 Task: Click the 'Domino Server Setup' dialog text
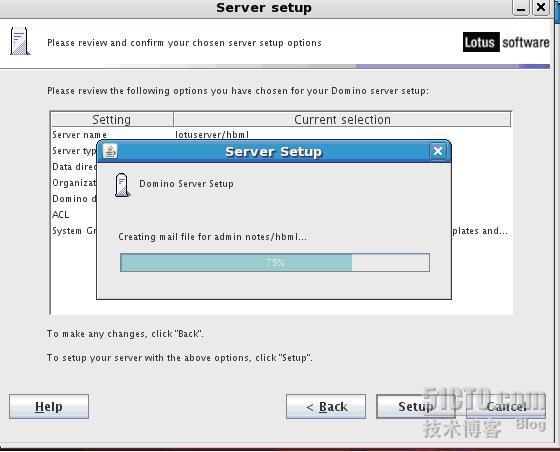coord(186,184)
